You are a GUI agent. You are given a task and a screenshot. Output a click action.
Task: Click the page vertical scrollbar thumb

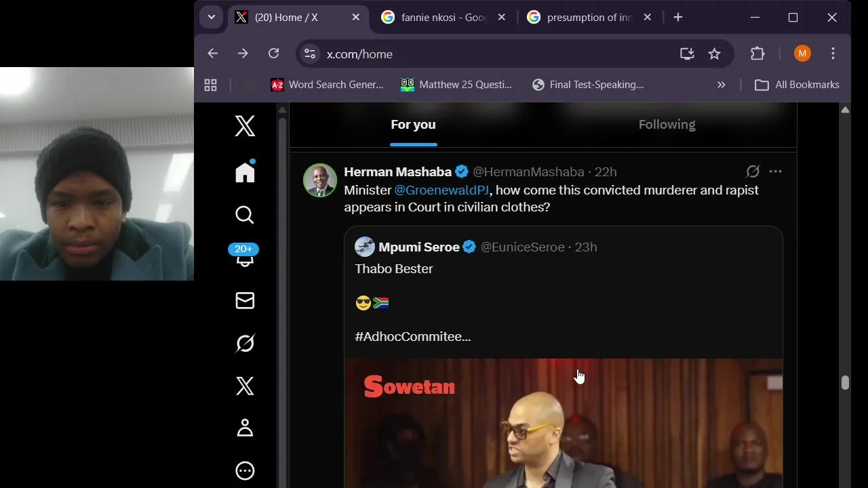click(x=845, y=383)
